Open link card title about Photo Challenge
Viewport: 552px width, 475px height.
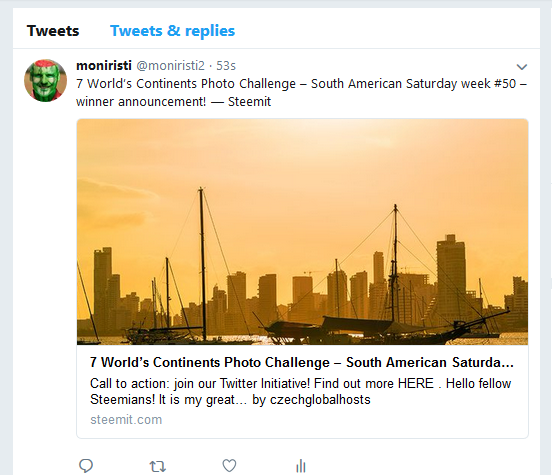tap(302, 362)
